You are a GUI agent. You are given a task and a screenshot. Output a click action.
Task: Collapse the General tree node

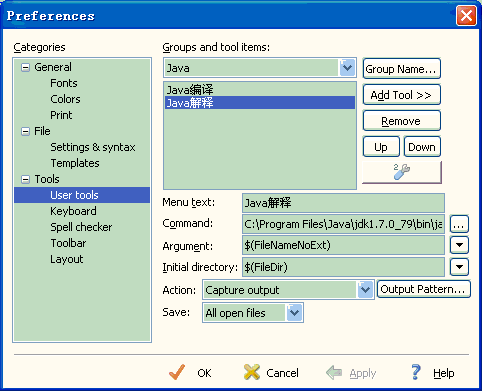tap(25, 67)
